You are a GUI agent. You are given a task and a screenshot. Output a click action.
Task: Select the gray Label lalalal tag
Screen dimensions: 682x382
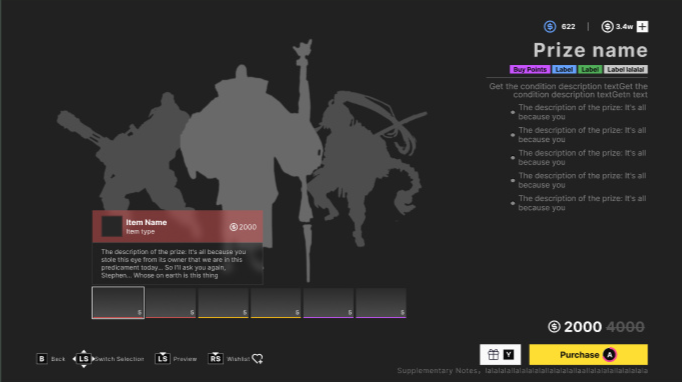click(625, 70)
